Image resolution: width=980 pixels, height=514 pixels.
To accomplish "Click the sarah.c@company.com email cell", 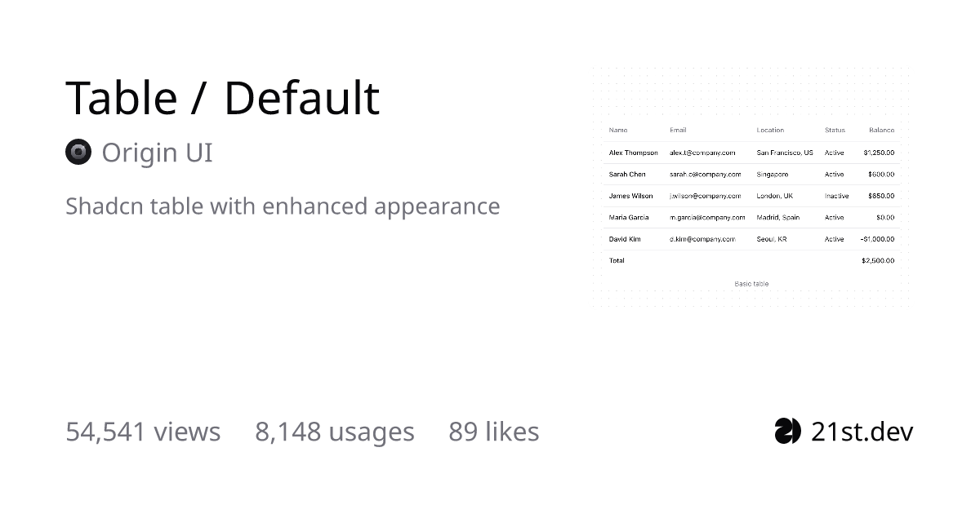I will click(x=706, y=175).
